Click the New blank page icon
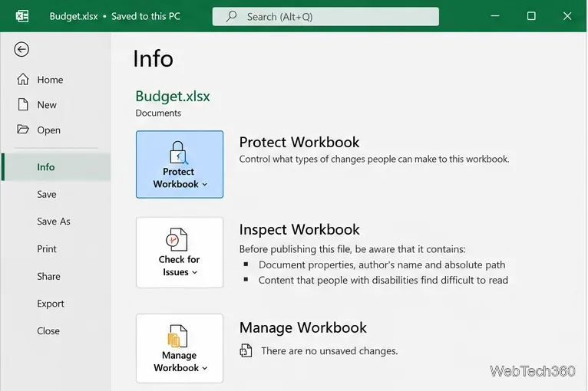 point(23,104)
